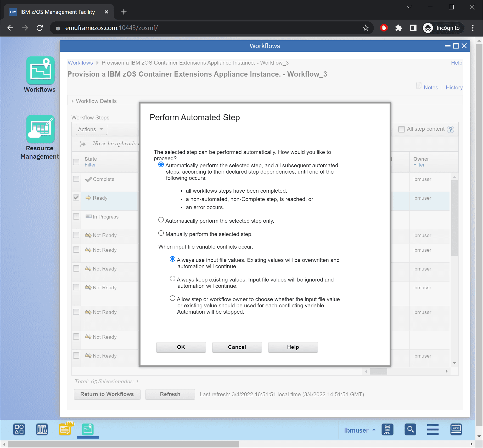483x448 pixels.
Task: Open the Actions dropdown menu
Action: pos(91,129)
